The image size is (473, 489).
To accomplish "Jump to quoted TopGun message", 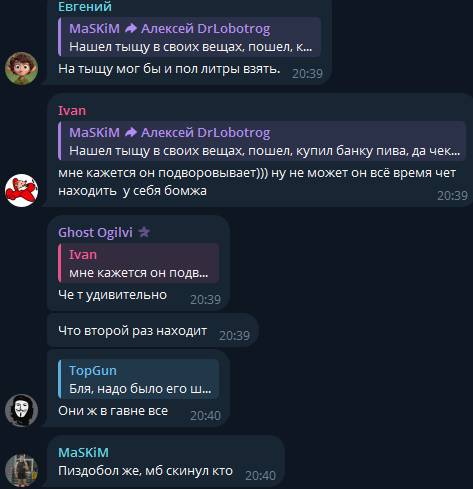I will click(x=138, y=379).
